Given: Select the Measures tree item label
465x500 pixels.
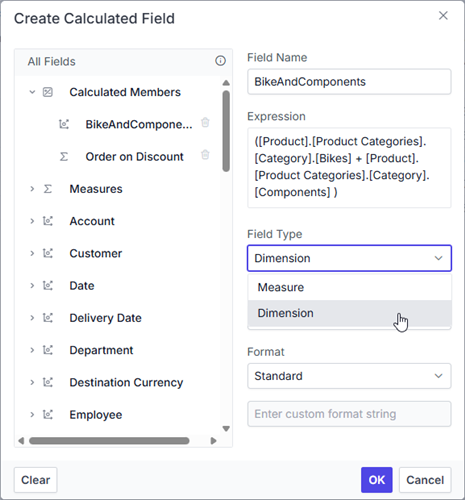Looking at the screenshot, I should (96, 189).
